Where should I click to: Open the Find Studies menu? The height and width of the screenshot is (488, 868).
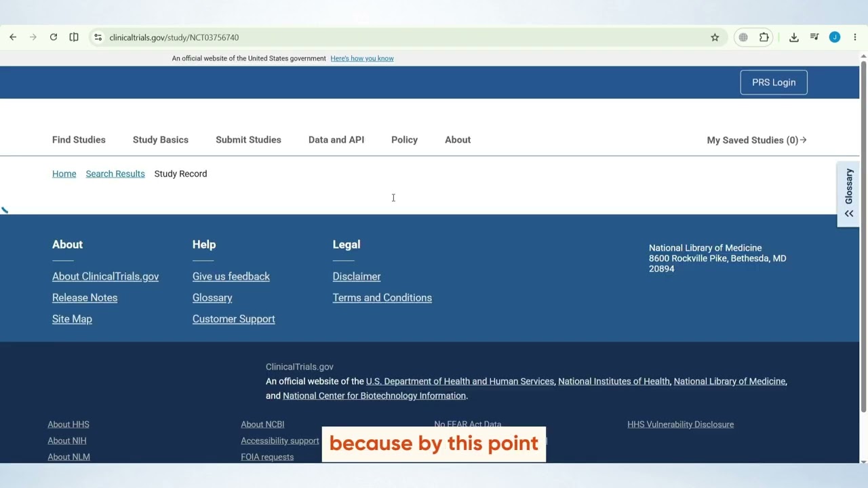click(x=79, y=140)
